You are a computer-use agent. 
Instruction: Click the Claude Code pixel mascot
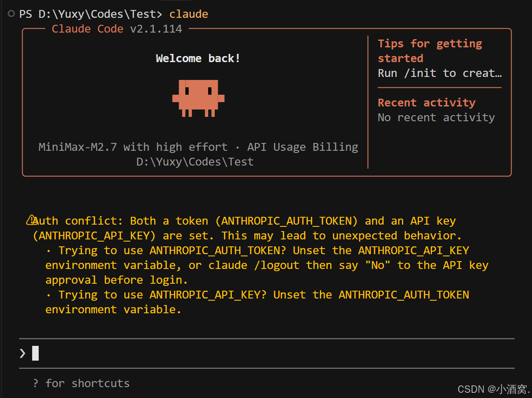point(198,98)
